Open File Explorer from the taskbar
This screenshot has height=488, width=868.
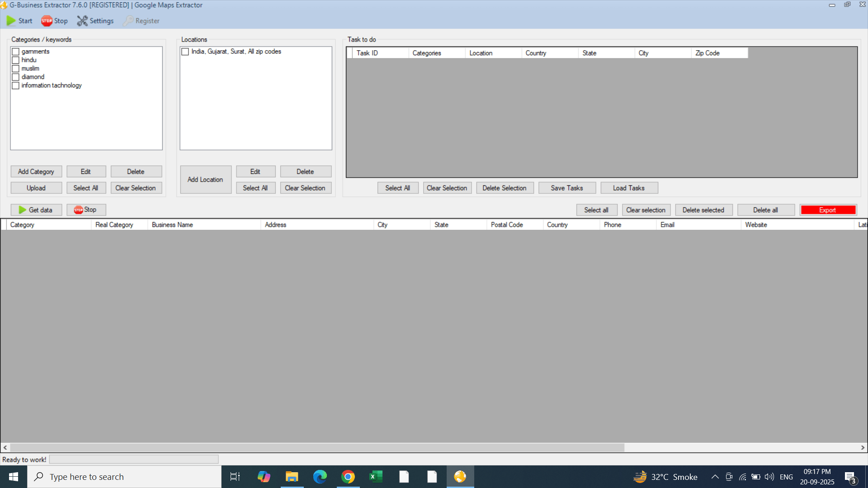click(292, 477)
